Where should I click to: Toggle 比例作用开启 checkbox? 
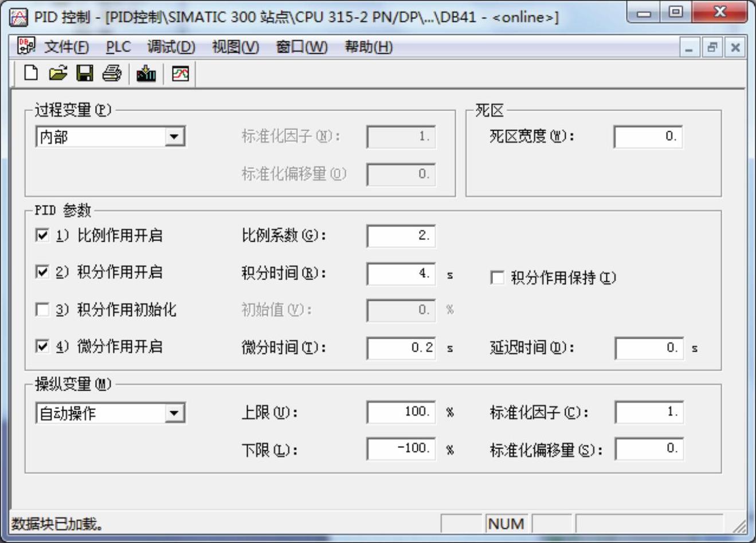[x=42, y=235]
